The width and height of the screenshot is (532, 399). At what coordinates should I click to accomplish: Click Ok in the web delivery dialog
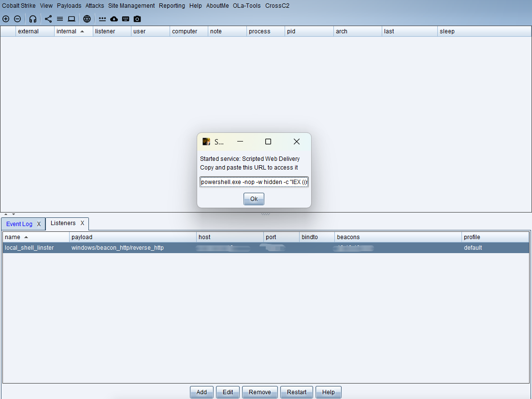coord(254,199)
